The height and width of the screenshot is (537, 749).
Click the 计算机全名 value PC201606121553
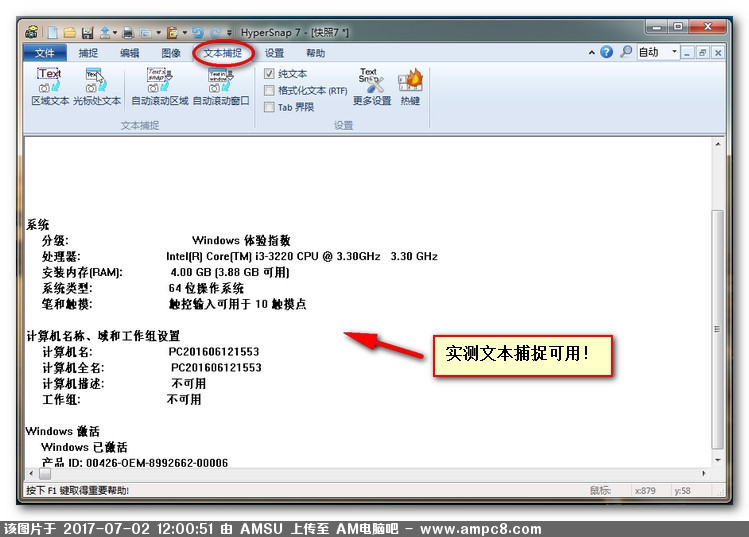[216, 367]
